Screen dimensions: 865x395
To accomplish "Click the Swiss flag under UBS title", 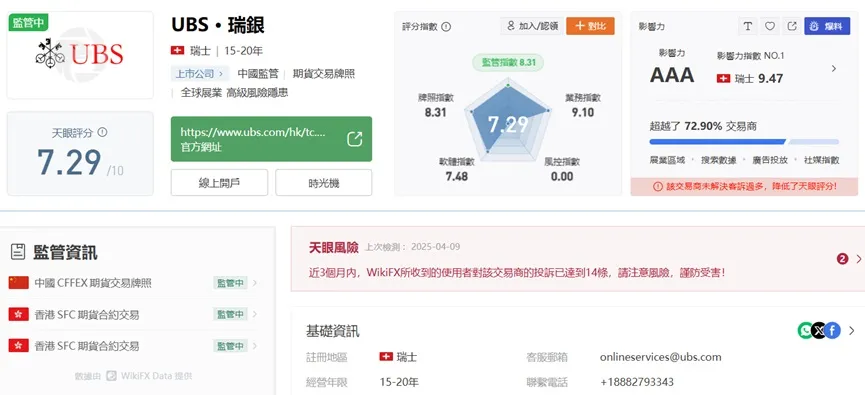I will coord(177,51).
